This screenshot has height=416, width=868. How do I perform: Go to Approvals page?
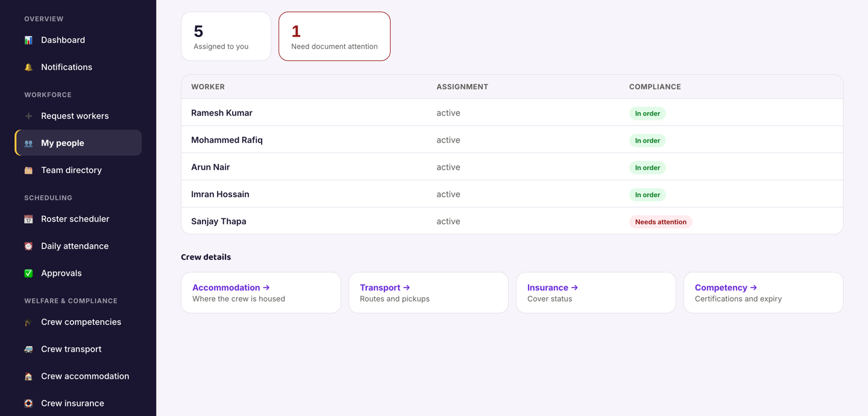pyautogui.click(x=78, y=273)
